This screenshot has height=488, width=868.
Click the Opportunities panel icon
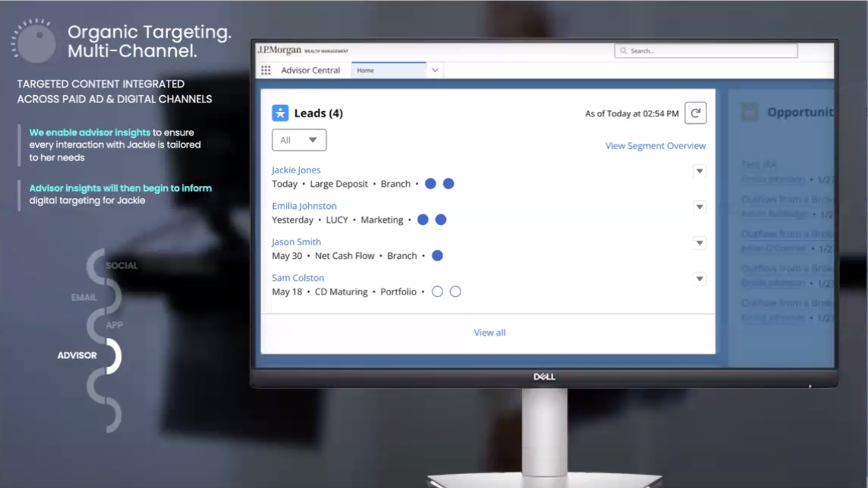pos(750,112)
